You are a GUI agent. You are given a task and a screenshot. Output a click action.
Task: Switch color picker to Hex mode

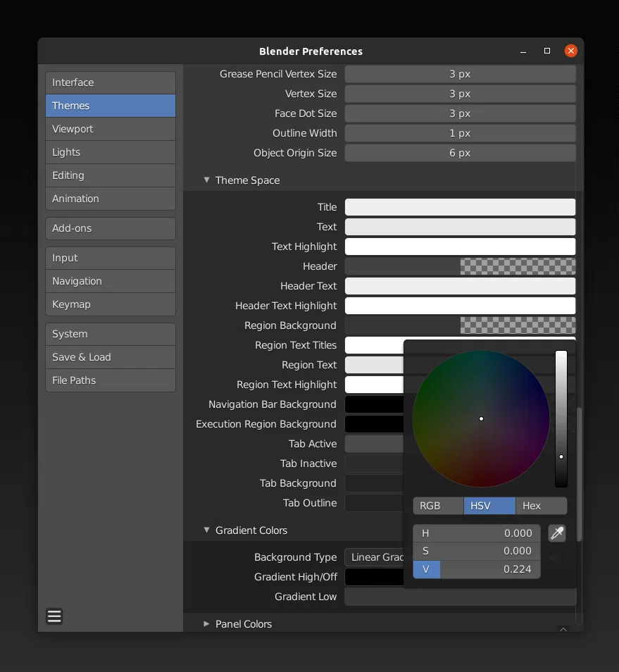542,506
